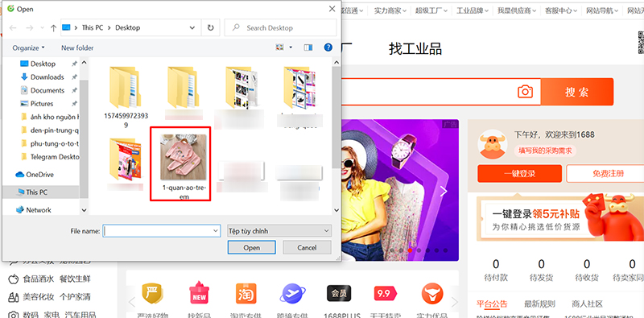Change the file view layout icon
Screen dimensions: 644x318
[x=280, y=47]
